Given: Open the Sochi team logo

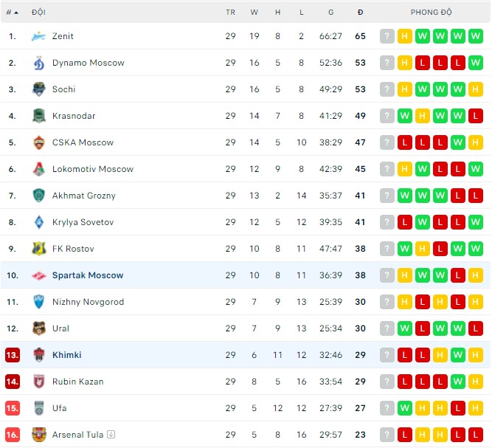Looking at the screenshot, I should [39, 89].
